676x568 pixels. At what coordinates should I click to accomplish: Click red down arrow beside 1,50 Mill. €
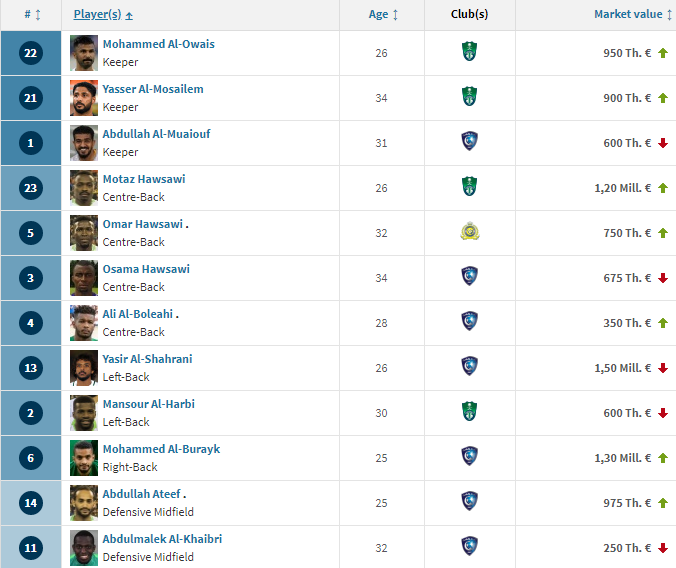pyautogui.click(x=663, y=368)
